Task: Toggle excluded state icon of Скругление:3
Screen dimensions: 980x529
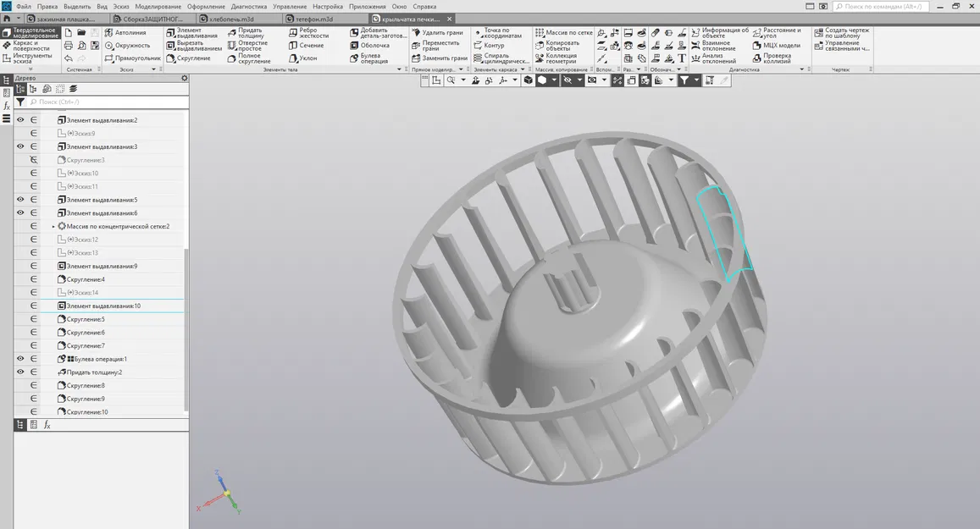Action: tap(34, 160)
